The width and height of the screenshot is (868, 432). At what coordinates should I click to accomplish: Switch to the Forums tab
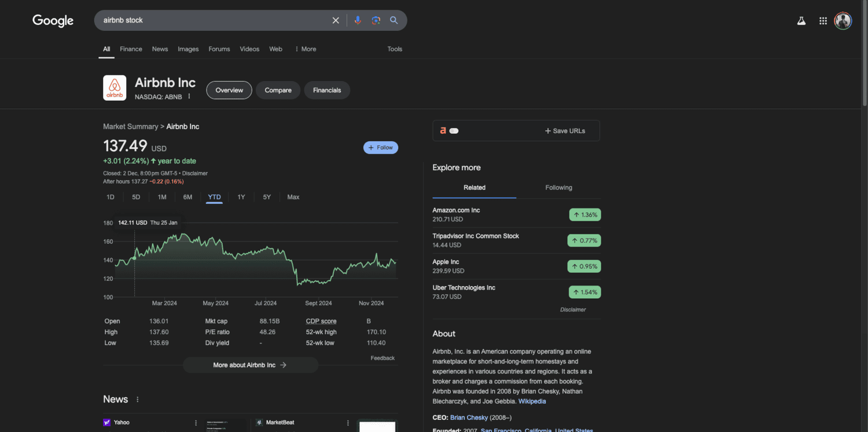click(219, 49)
